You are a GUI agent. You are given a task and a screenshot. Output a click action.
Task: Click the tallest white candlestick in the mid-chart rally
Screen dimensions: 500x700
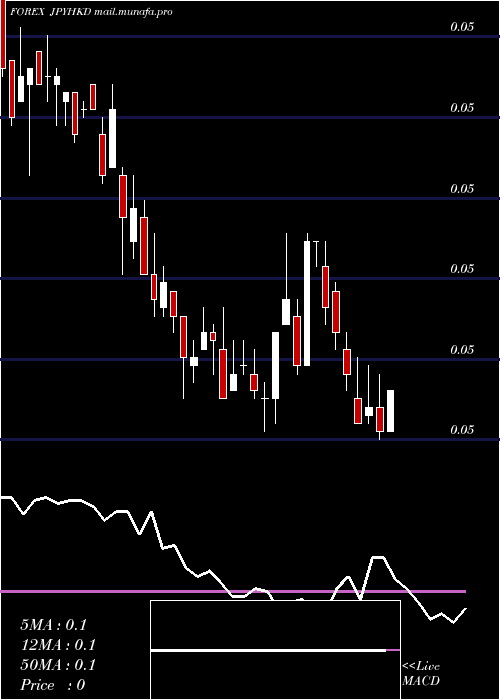click(307, 300)
